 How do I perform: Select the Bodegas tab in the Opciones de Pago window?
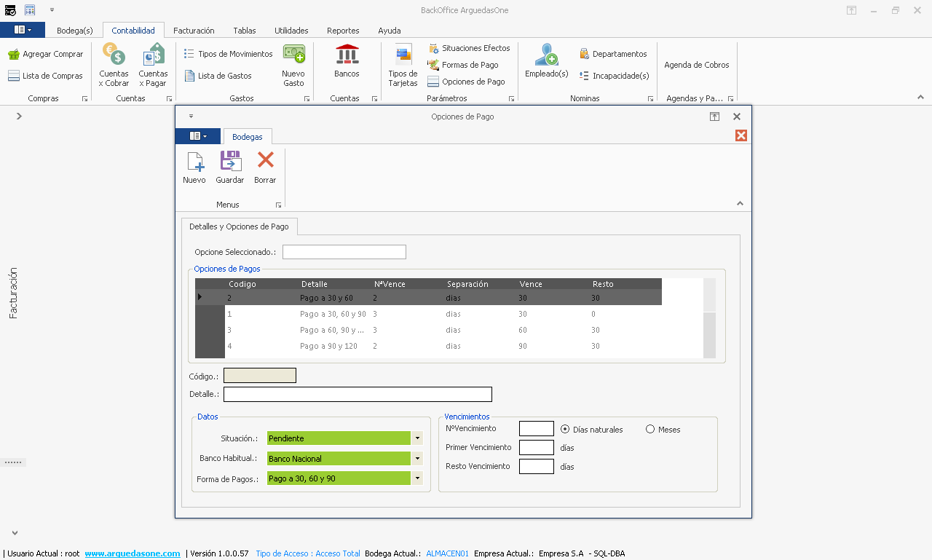point(248,137)
